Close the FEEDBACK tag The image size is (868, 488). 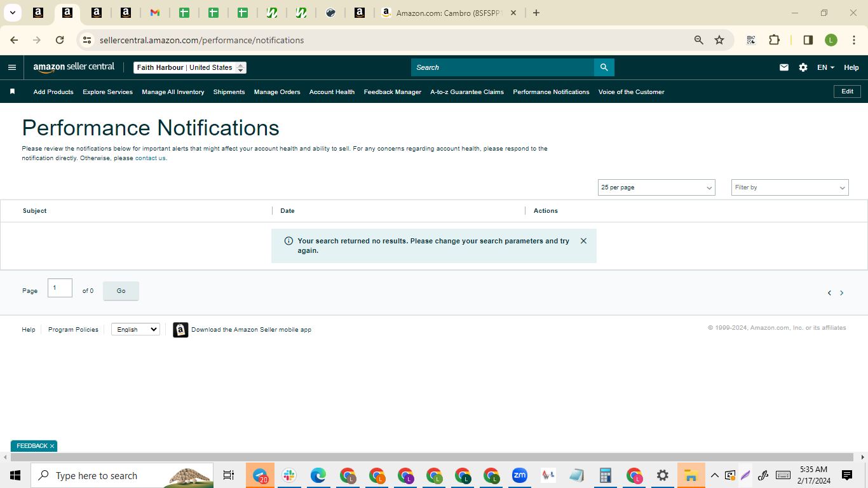point(52,446)
